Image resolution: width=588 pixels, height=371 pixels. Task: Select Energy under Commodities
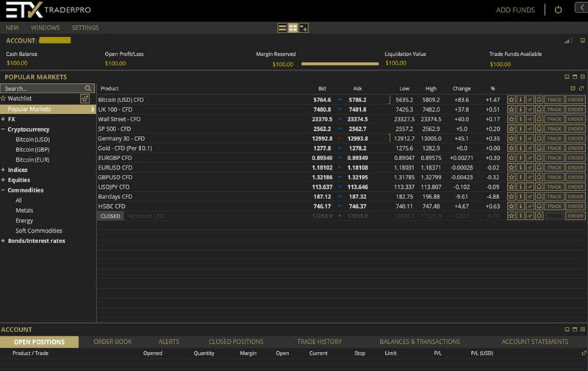[x=24, y=220]
